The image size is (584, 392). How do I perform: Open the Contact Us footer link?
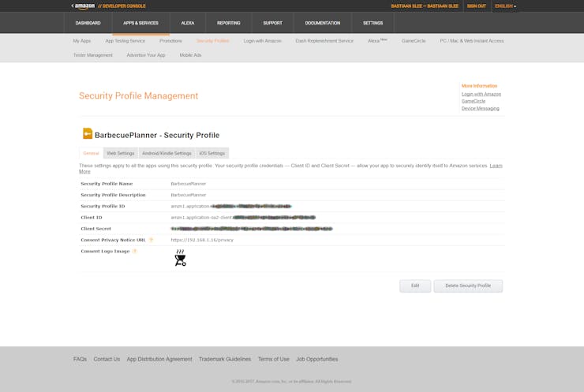point(107,359)
